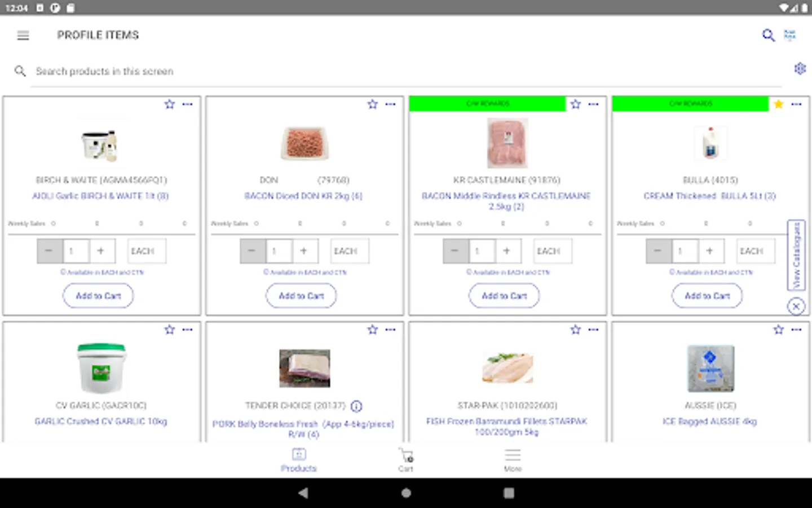Viewport: 812px width, 508px height.
Task: Open more options for KR CASTLEMAINE bacon card
Action: pos(593,104)
